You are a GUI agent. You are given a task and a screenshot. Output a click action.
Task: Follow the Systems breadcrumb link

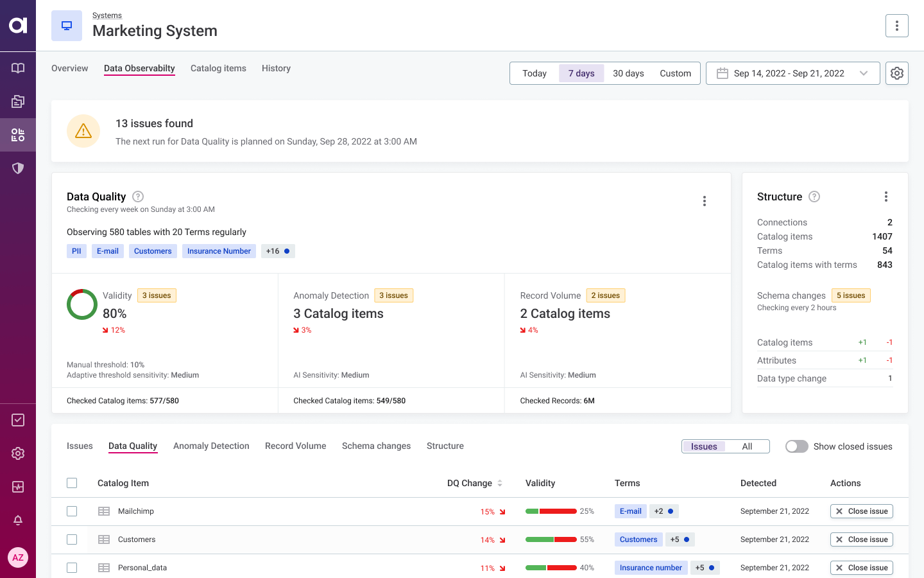tap(107, 15)
